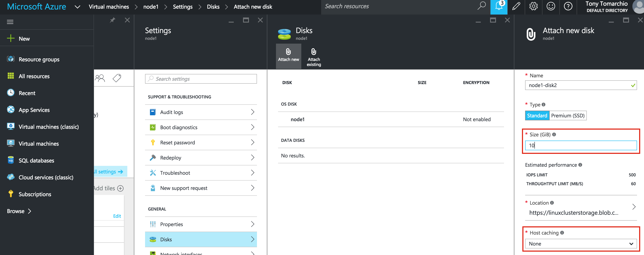Pin the node1 blade with pin icon
This screenshot has height=255, width=644.
113,20
